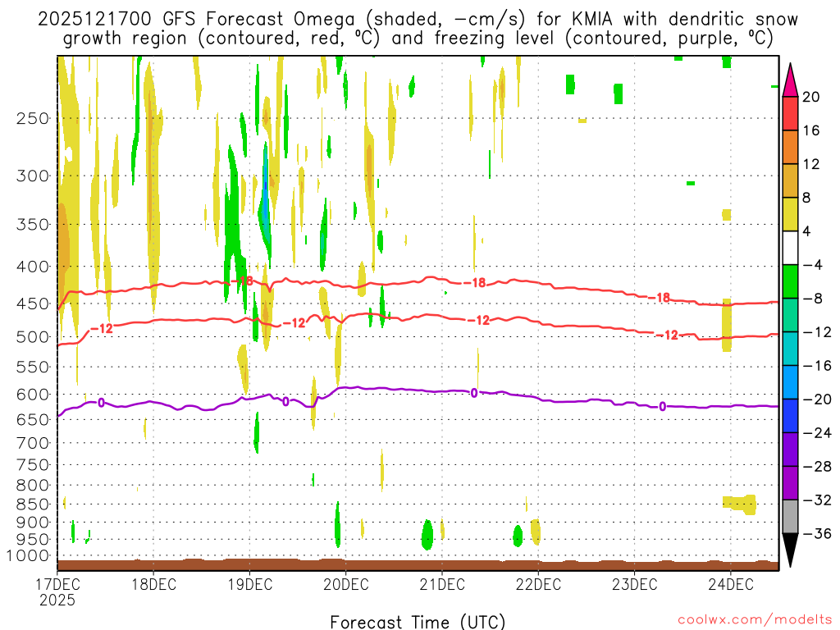Click the 17DEC 2025 start label
The image size is (840, 630).
pos(58,591)
